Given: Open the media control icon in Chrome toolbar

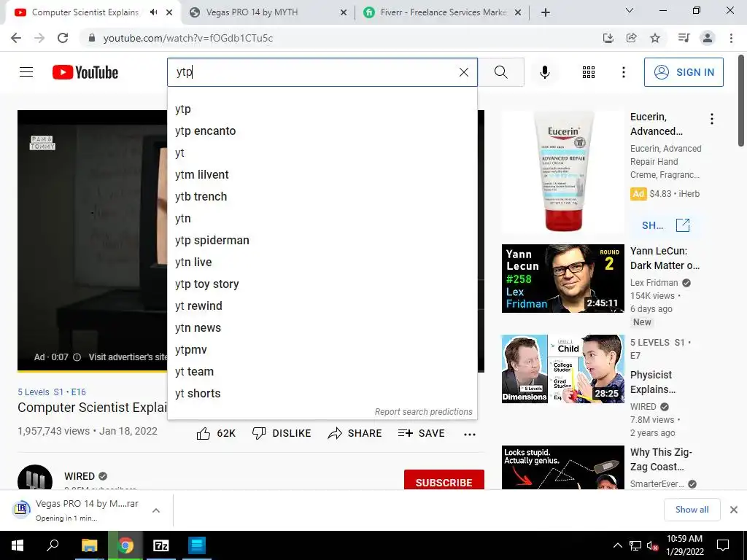Looking at the screenshot, I should point(684,38).
